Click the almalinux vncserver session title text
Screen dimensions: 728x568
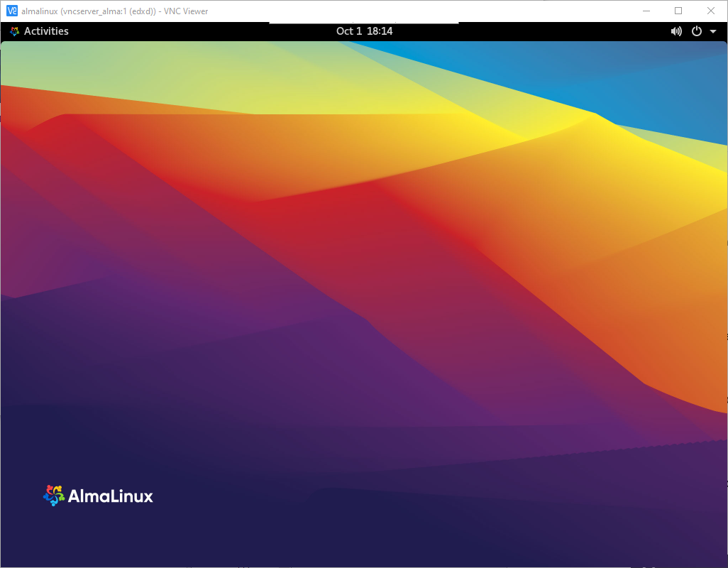click(114, 11)
